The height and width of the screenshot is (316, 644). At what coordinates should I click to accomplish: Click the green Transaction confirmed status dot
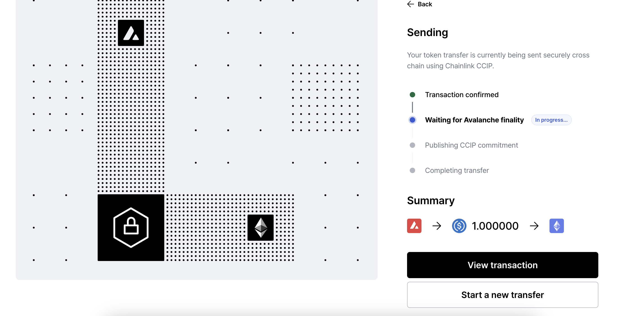[412, 95]
